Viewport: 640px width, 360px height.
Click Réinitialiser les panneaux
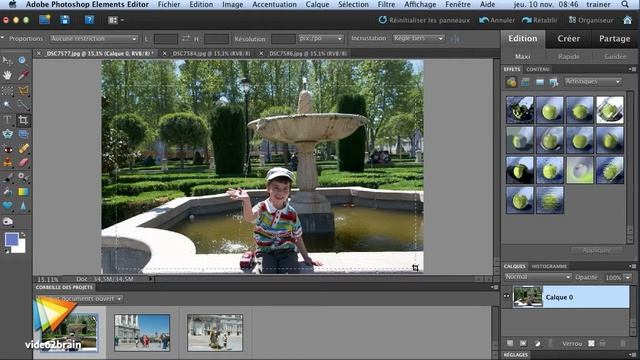click(x=424, y=20)
